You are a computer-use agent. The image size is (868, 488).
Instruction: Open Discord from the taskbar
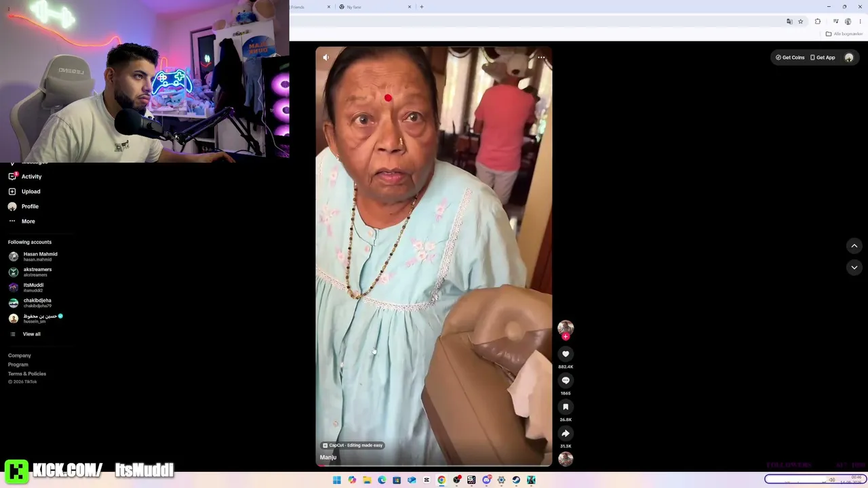coord(486,480)
